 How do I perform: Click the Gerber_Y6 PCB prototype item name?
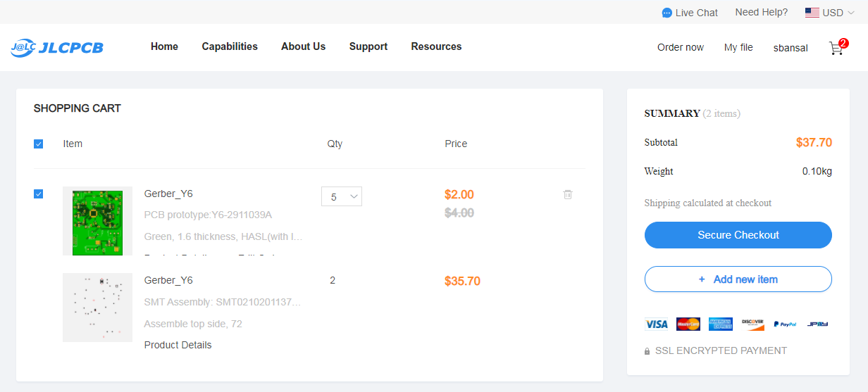[x=168, y=194]
